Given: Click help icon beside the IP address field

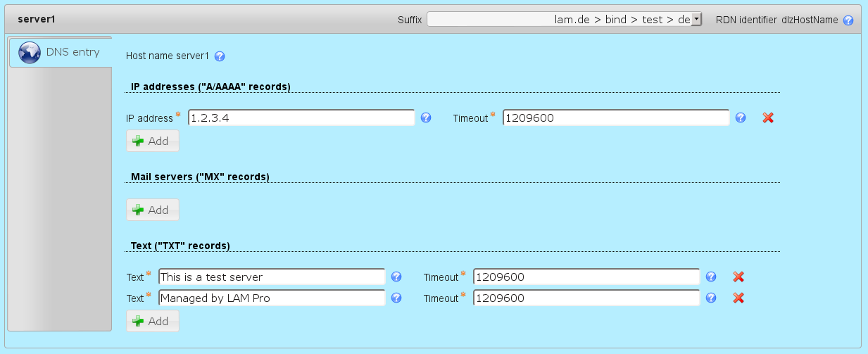Looking at the screenshot, I should coord(426,118).
